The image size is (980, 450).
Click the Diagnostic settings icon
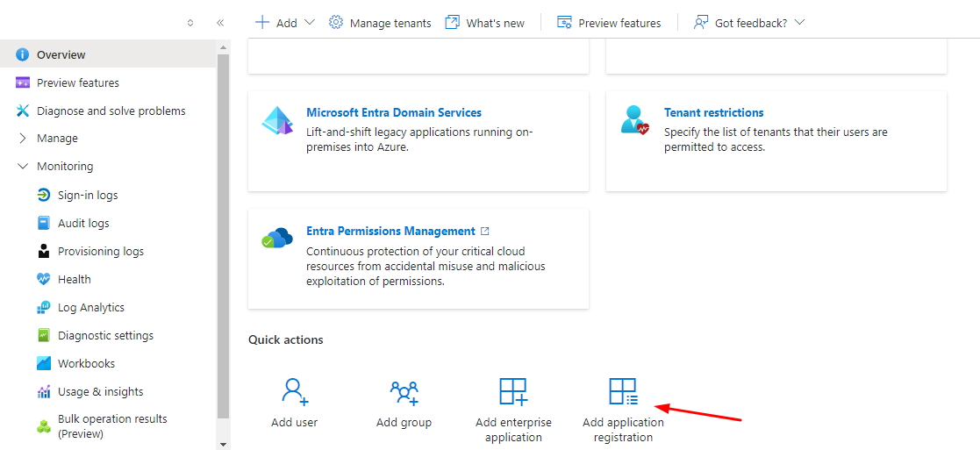coord(43,336)
